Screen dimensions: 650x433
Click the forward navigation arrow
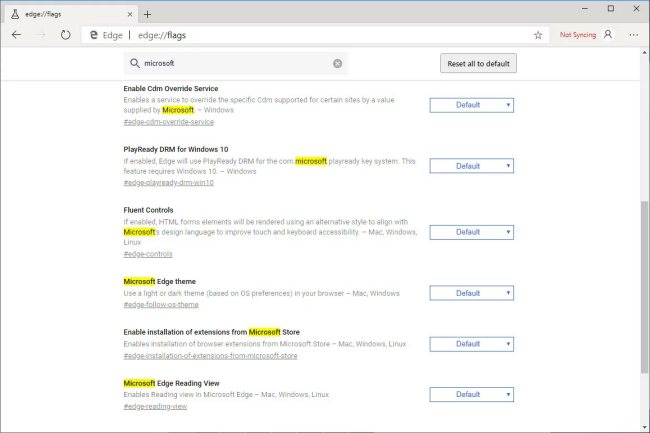[41, 35]
